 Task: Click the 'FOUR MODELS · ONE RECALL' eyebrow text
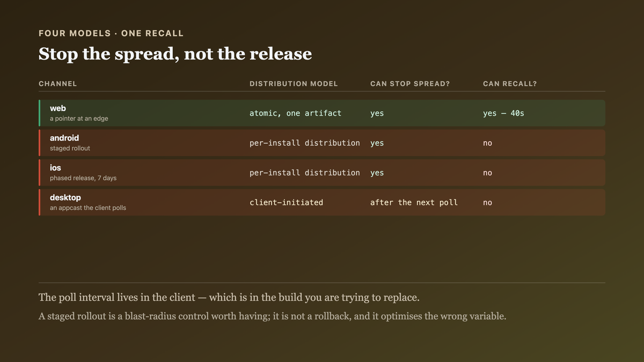(111, 33)
